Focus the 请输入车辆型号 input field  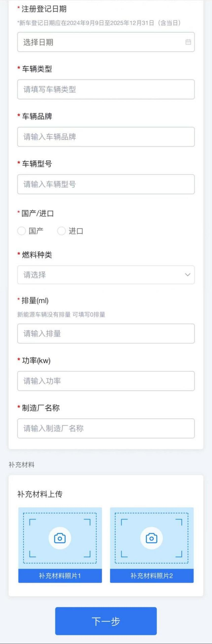click(x=106, y=184)
